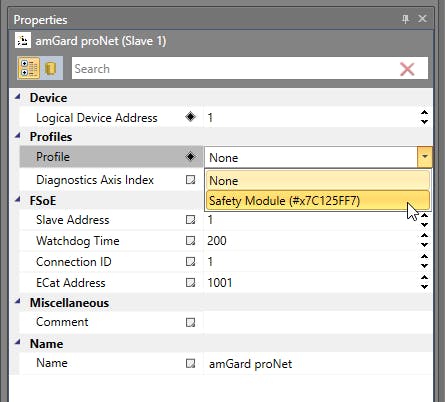Image resolution: width=445 pixels, height=402 pixels.
Task: Choose None in the Profile list
Action: click(318, 181)
